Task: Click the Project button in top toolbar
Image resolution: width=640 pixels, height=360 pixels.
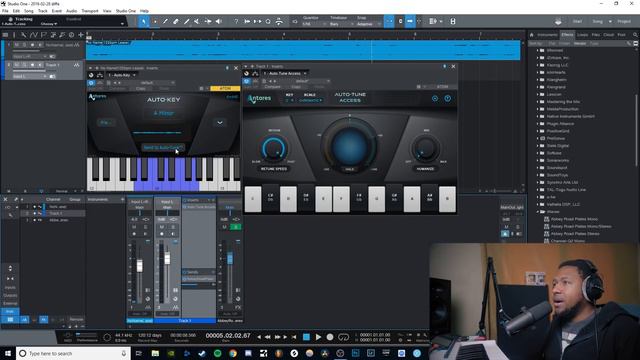Action: [x=624, y=21]
